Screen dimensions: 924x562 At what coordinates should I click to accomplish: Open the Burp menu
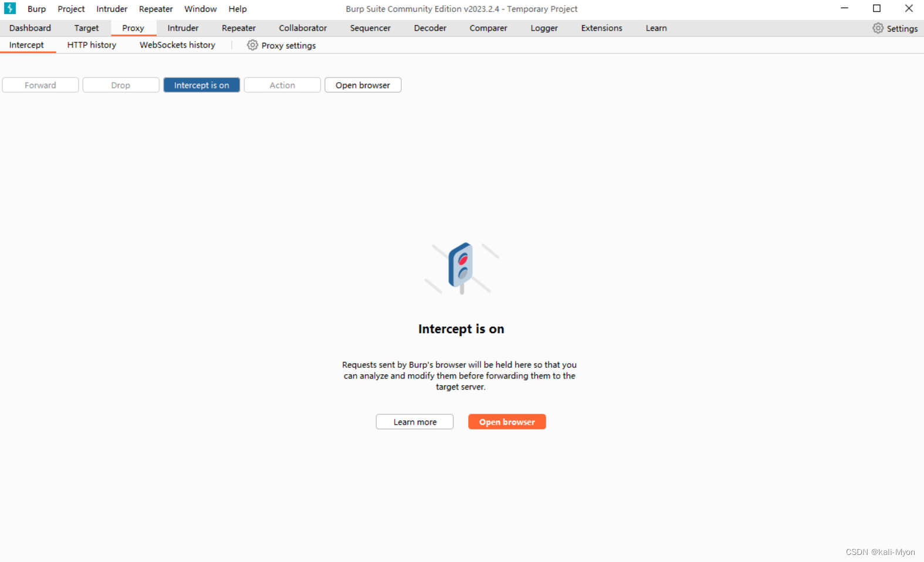36,9
